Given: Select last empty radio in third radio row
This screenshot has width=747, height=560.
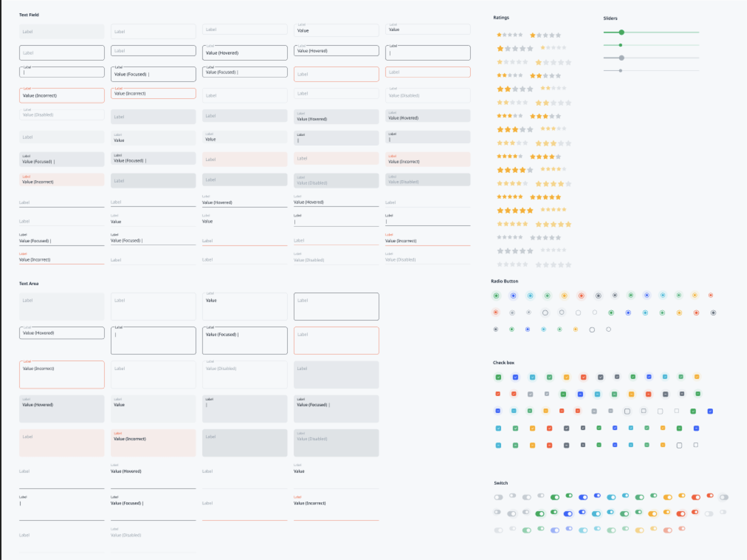Looking at the screenshot, I should point(608,329).
